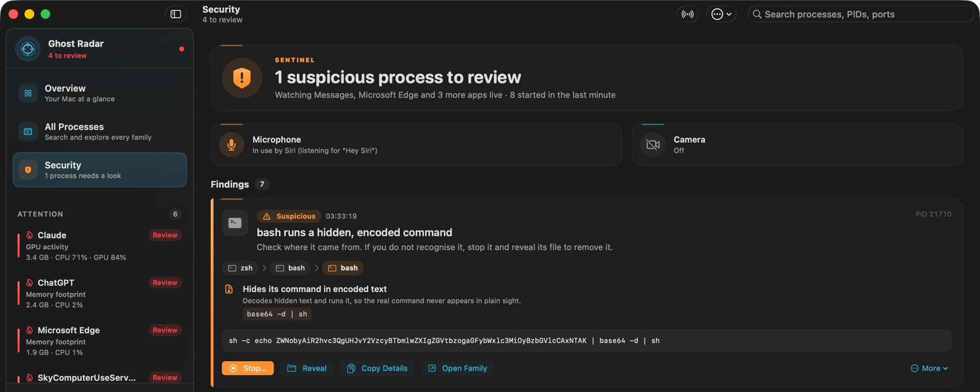Image resolution: width=980 pixels, height=392 pixels.
Task: Open Family of the bash process
Action: point(458,368)
